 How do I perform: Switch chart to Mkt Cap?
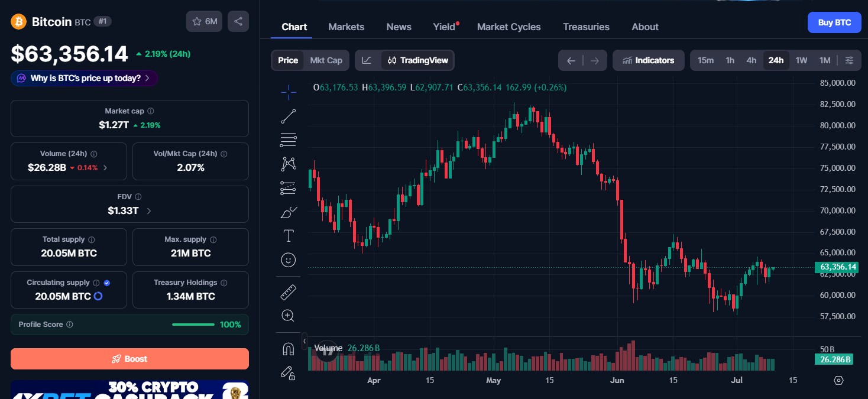pos(326,60)
